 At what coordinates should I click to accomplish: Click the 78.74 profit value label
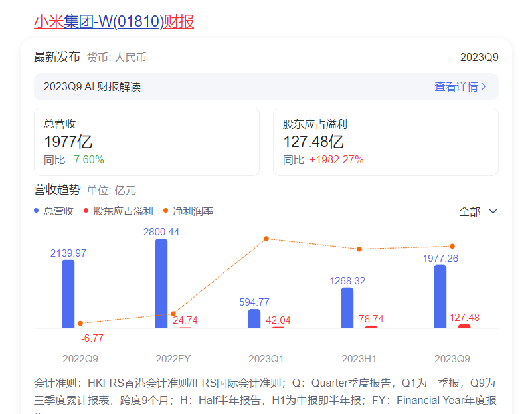point(371,319)
